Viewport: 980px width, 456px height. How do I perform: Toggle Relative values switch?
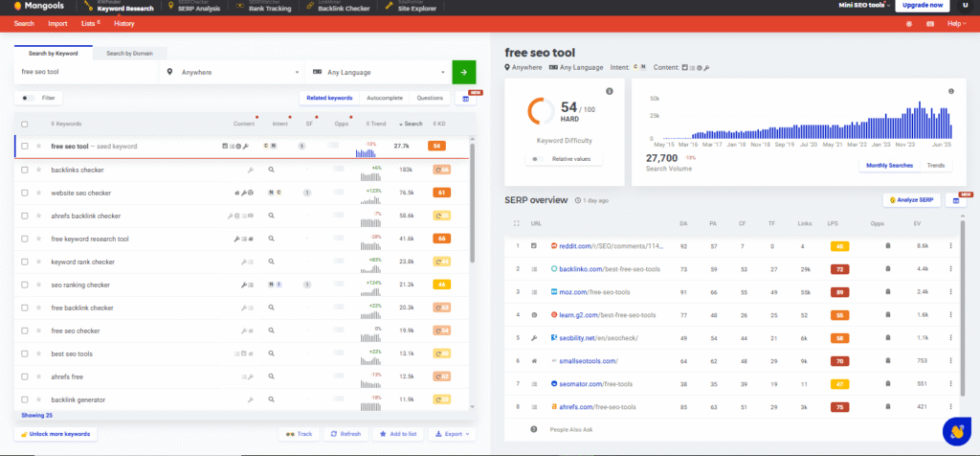tap(537, 159)
